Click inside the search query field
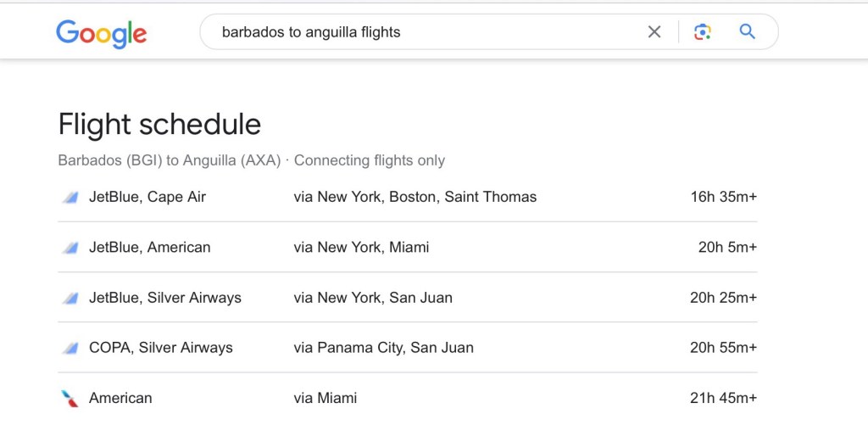868x425 pixels. pos(424,32)
